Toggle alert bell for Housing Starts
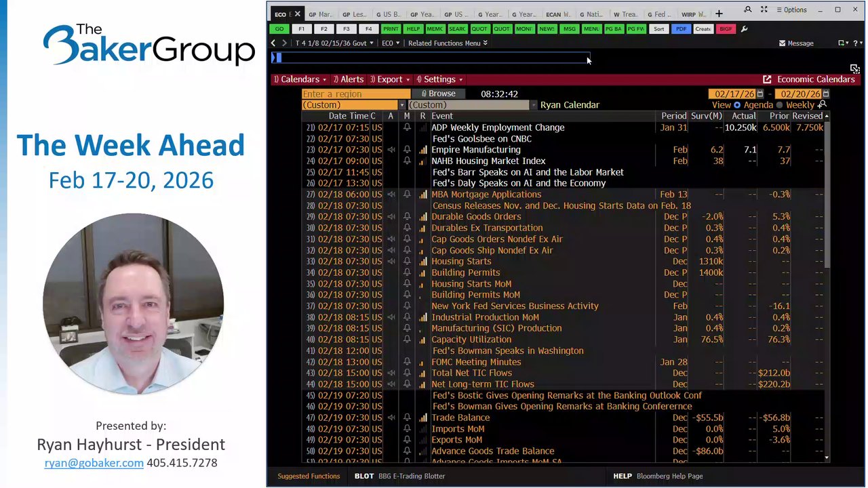Image resolution: width=868 pixels, height=488 pixels. tap(407, 262)
